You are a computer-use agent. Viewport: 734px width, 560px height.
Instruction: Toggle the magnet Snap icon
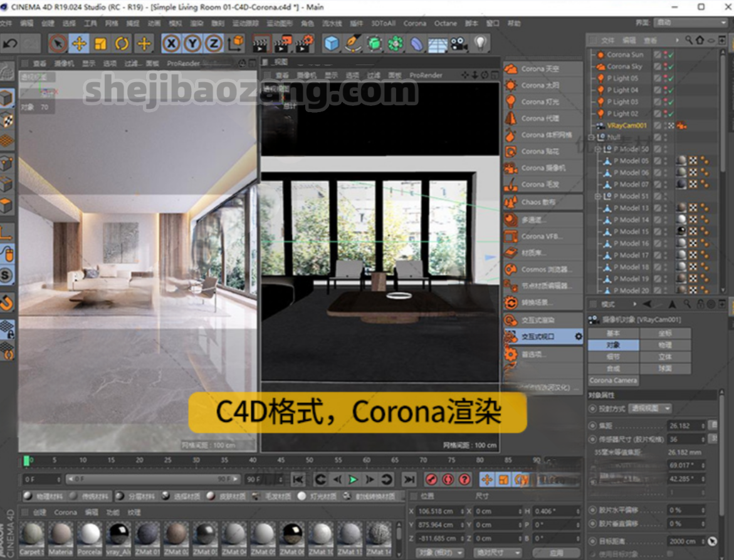[x=6, y=303]
